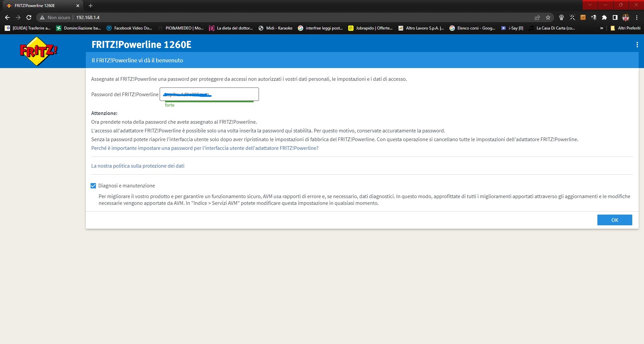Click the Non sicuro warning icon

[42, 17]
